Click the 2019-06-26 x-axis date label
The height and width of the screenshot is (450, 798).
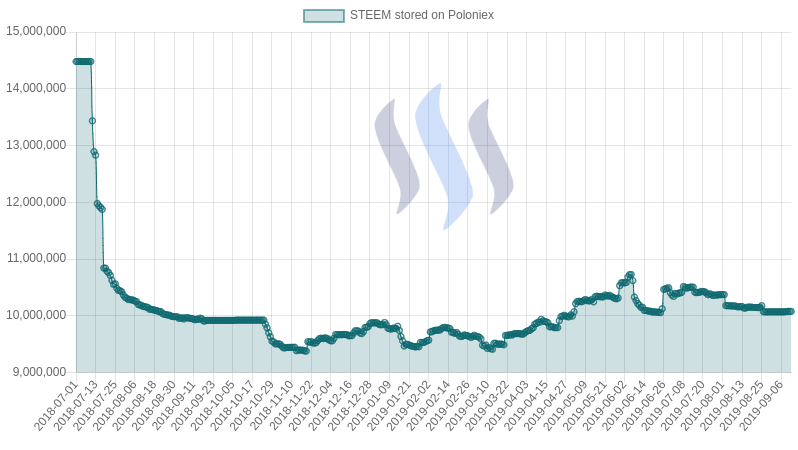click(x=643, y=406)
